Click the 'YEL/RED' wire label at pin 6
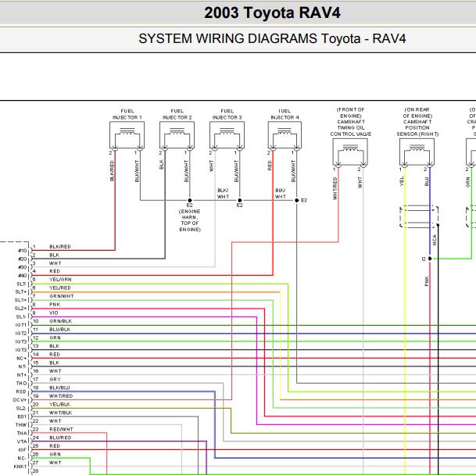 (x=60, y=287)
